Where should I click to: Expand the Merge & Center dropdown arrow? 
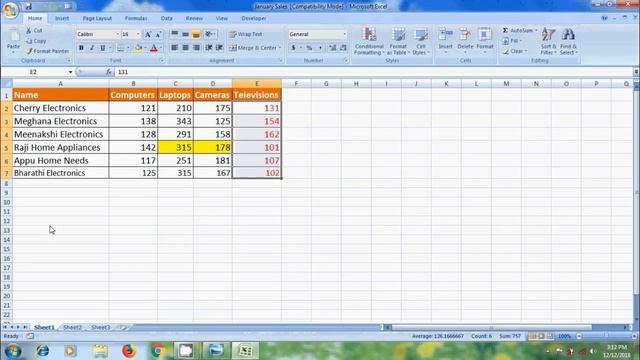[x=280, y=48]
